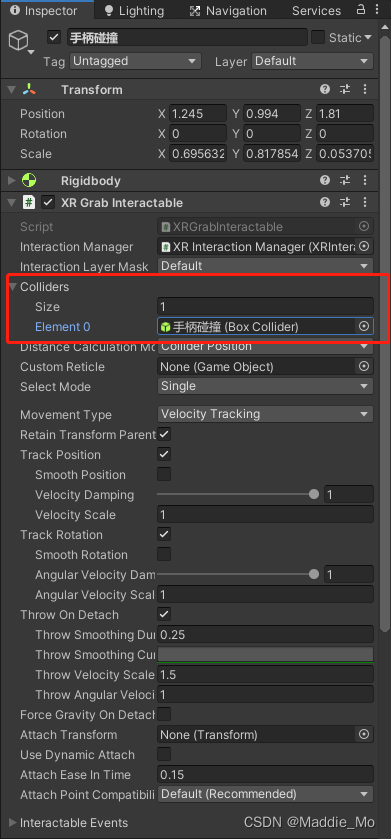Disable Throw On Detach checkbox
Viewport: 391px width, 839px height.
click(164, 614)
